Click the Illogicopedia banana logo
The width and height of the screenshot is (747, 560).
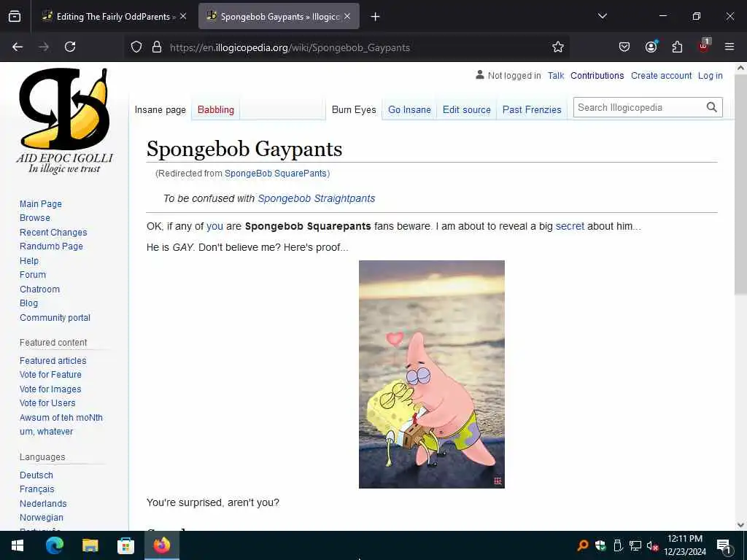pyautogui.click(x=65, y=121)
